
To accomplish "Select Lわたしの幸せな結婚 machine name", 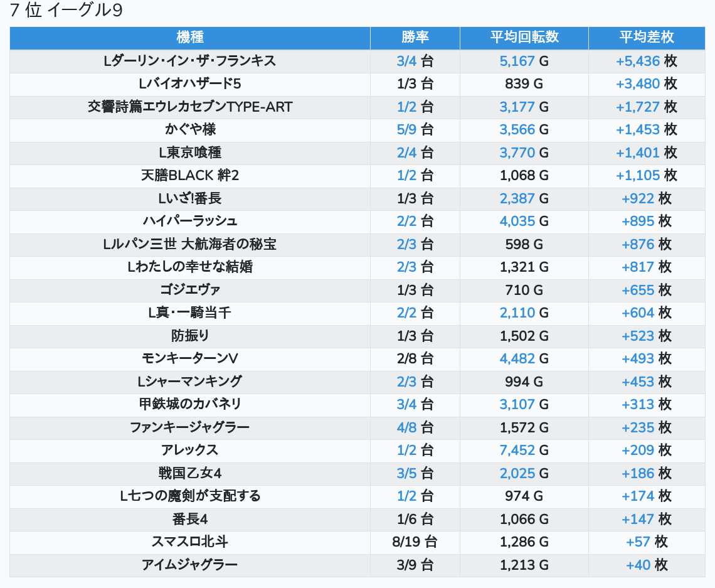I will tap(189, 267).
